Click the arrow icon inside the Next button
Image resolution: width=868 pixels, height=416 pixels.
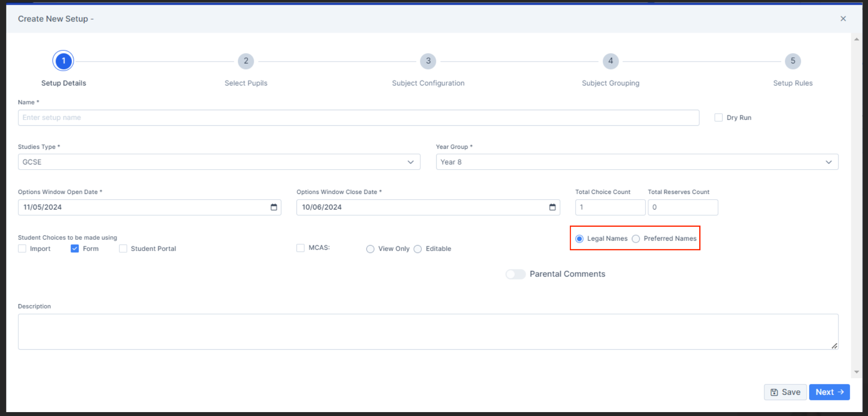(x=841, y=392)
